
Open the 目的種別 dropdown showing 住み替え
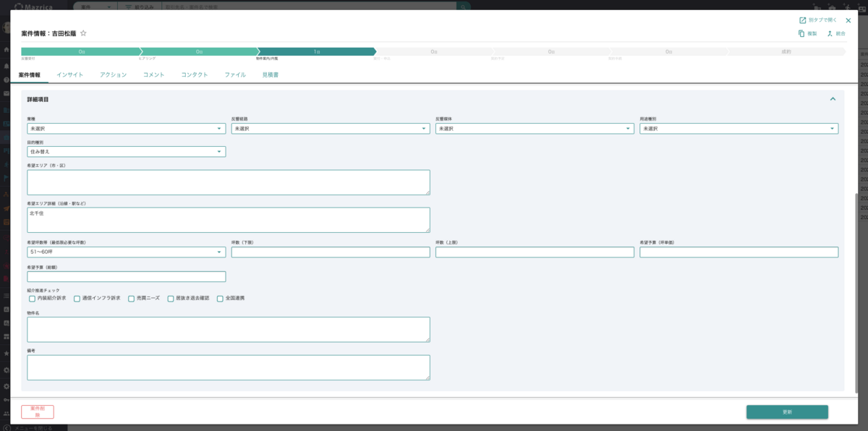126,152
